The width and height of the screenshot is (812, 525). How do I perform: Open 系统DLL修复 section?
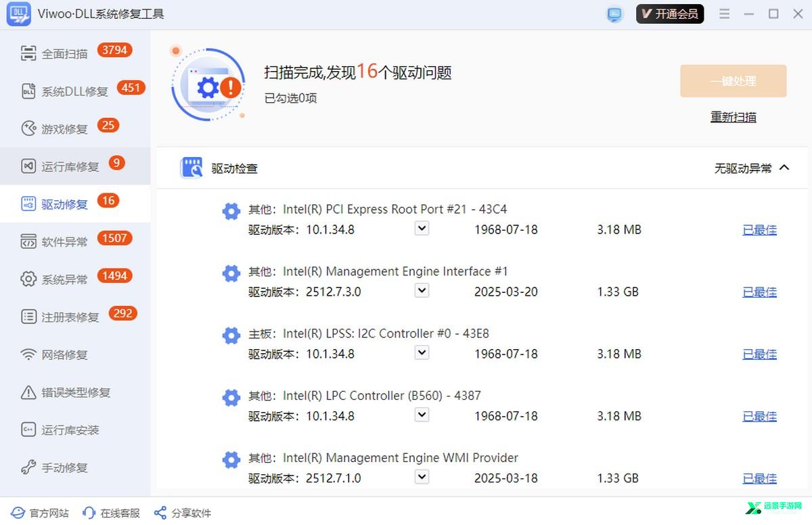75,91
